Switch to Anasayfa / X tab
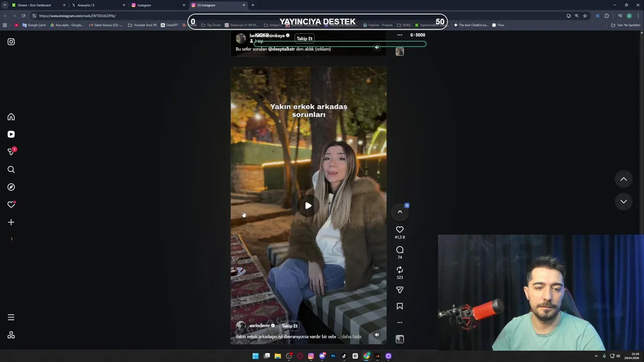This screenshot has width=644, height=362. (x=99, y=5)
